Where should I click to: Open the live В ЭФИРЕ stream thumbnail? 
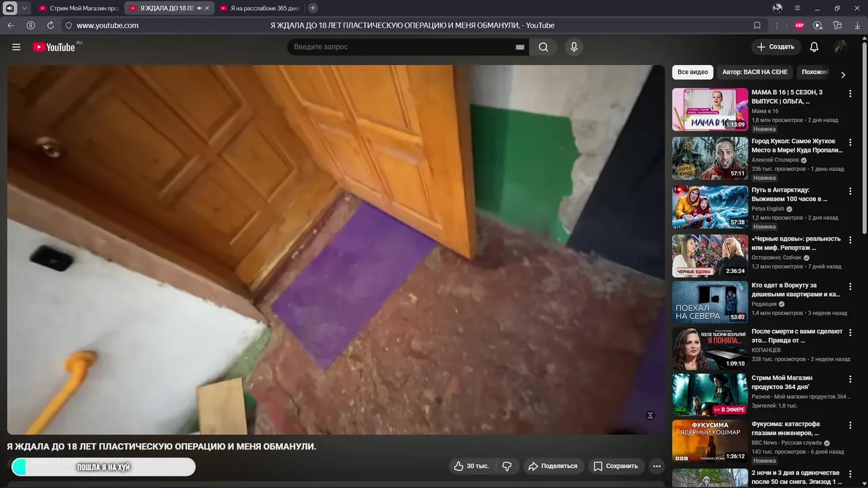710,394
